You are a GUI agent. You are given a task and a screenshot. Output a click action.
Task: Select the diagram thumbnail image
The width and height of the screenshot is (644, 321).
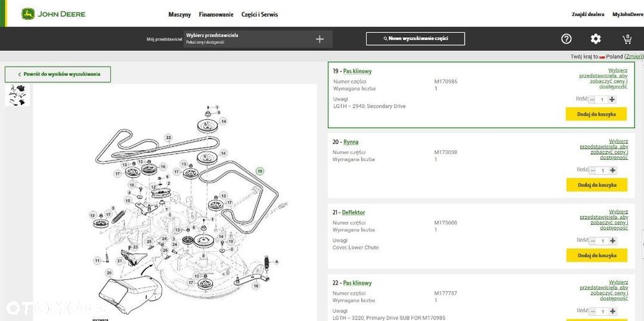point(17,95)
